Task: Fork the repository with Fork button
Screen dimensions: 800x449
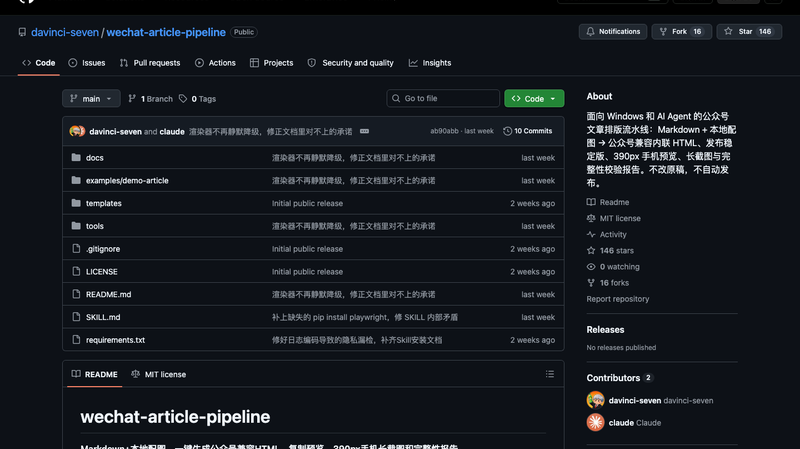Action: pyautogui.click(x=682, y=32)
